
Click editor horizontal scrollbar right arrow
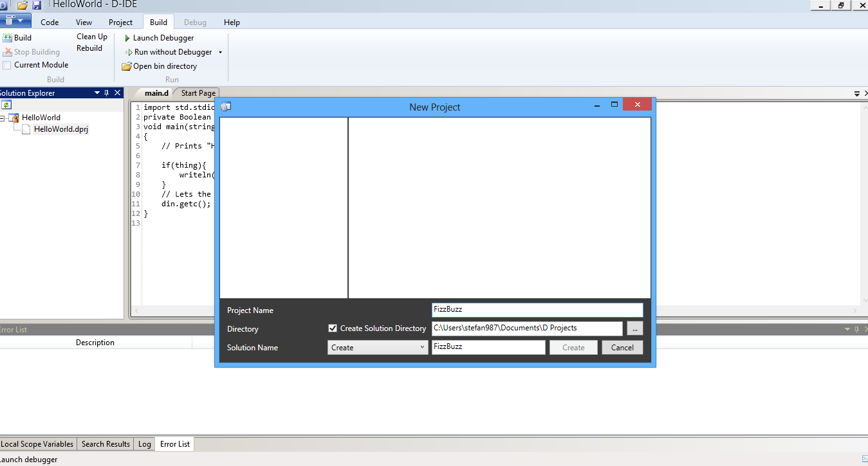click(855, 311)
